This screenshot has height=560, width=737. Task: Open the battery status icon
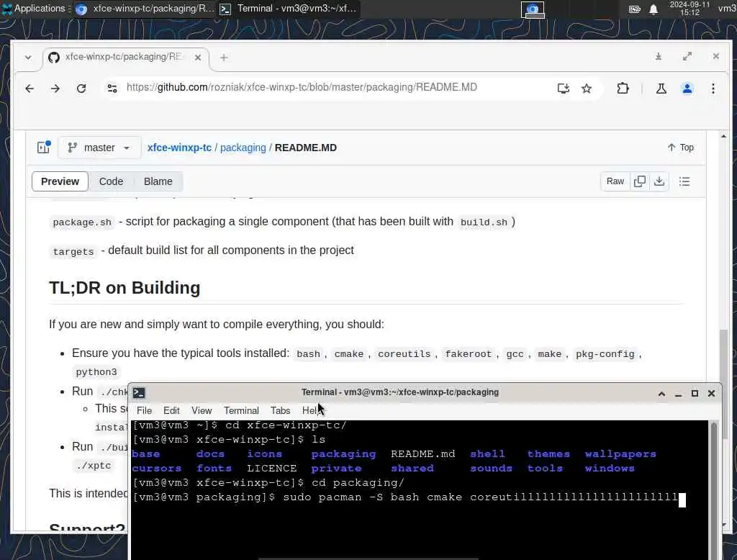pyautogui.click(x=635, y=9)
